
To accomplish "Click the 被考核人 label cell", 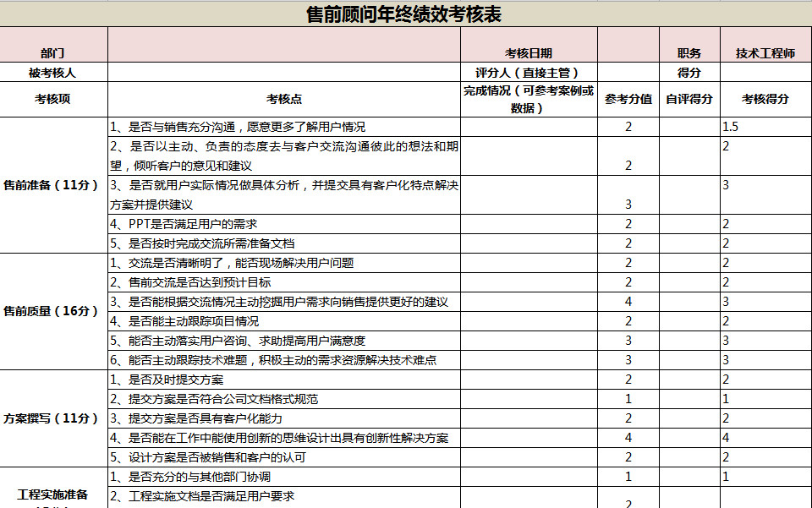I will 52,69.
